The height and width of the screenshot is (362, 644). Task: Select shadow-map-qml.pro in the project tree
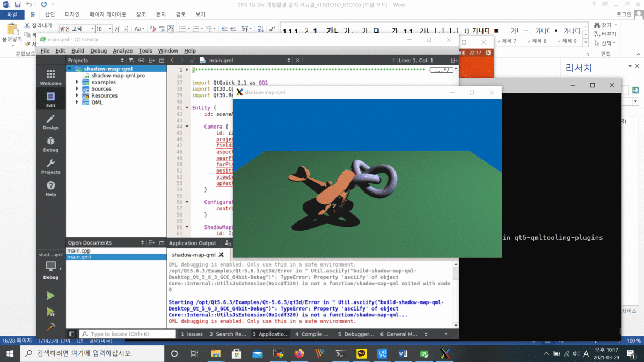coord(118,76)
